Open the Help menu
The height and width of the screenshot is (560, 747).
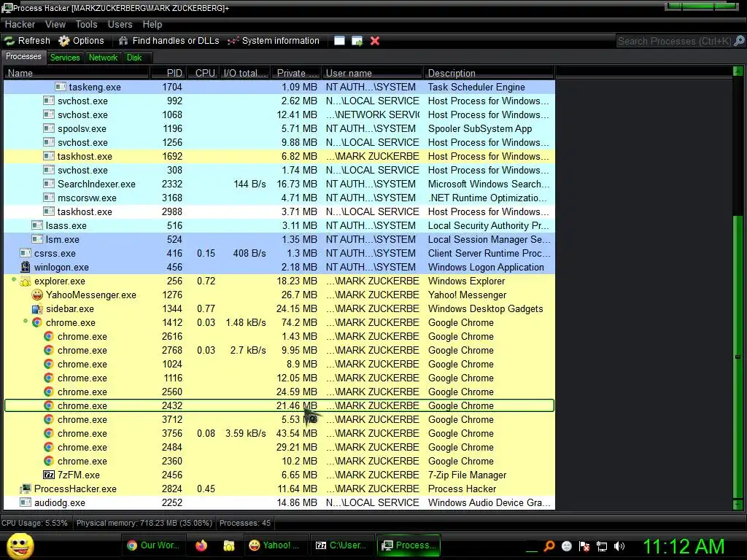coord(152,24)
